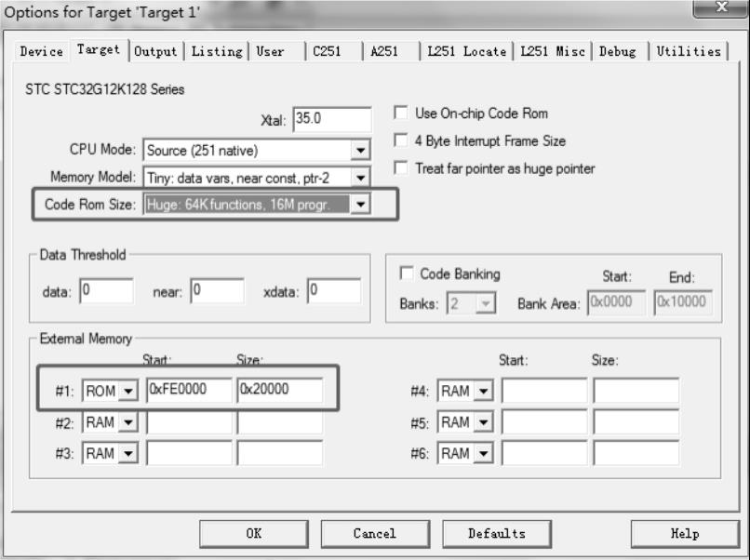Go to the Debug tab
Screen dimensions: 750x560
click(621, 52)
